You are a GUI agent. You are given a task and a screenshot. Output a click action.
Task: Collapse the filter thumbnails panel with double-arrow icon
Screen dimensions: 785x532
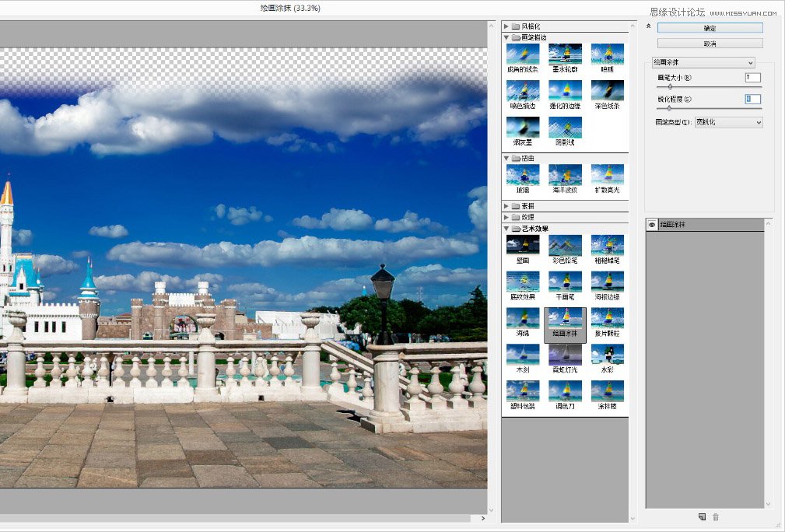(x=648, y=26)
